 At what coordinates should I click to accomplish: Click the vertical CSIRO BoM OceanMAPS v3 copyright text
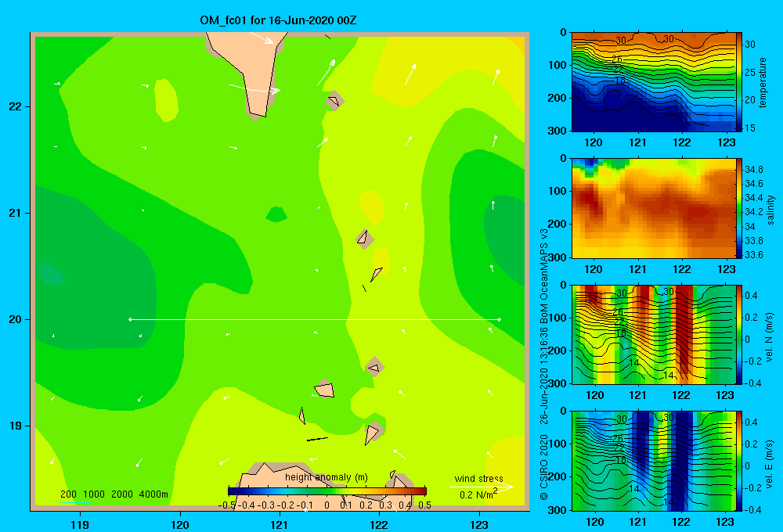pos(544,364)
